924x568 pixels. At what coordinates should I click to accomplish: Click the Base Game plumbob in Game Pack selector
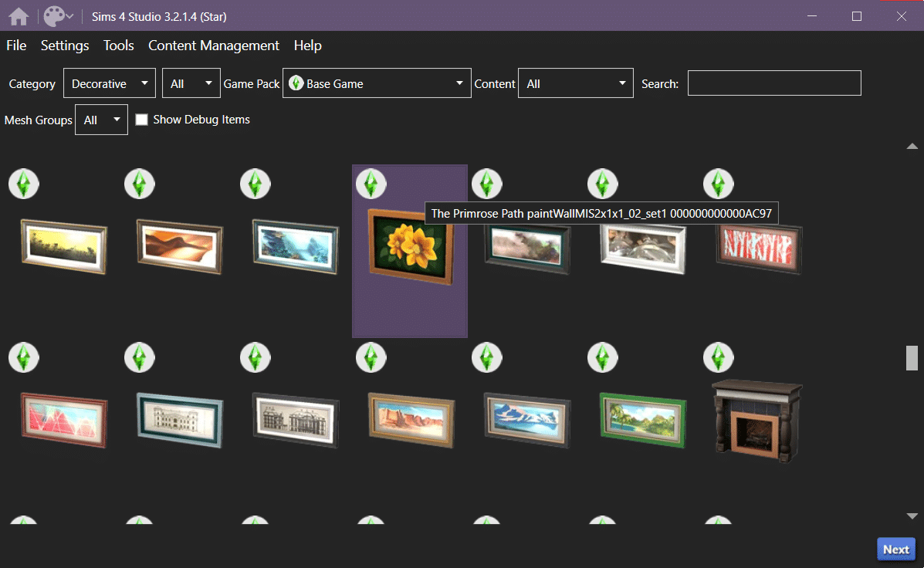click(296, 83)
